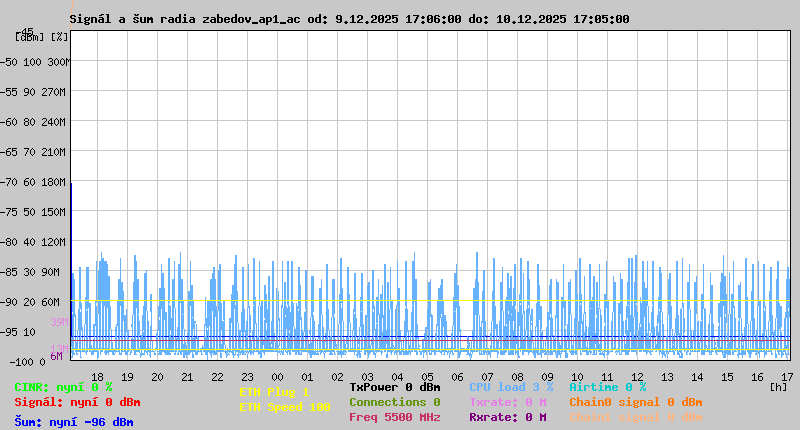Select the 'ETH Speed 100' legend label
Image resolution: width=800 pixels, height=430 pixels.
pyautogui.click(x=284, y=407)
